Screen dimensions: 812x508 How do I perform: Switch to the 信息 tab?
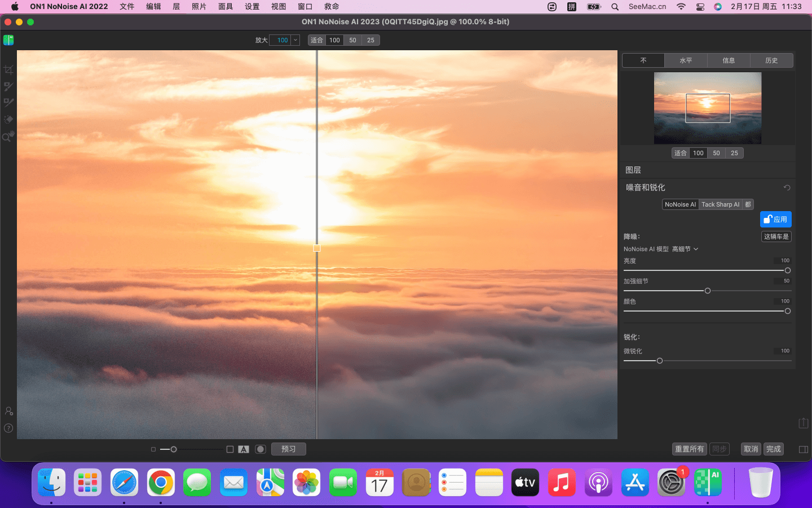729,60
